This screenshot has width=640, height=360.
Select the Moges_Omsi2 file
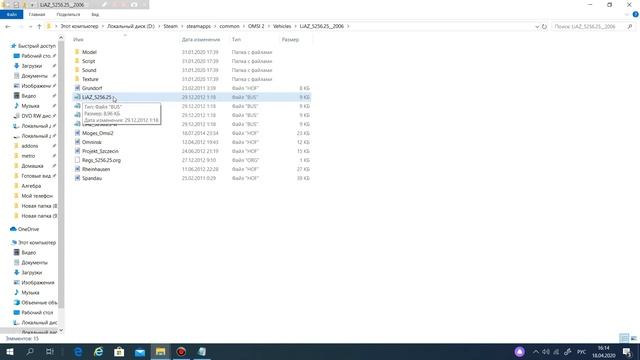(x=97, y=133)
